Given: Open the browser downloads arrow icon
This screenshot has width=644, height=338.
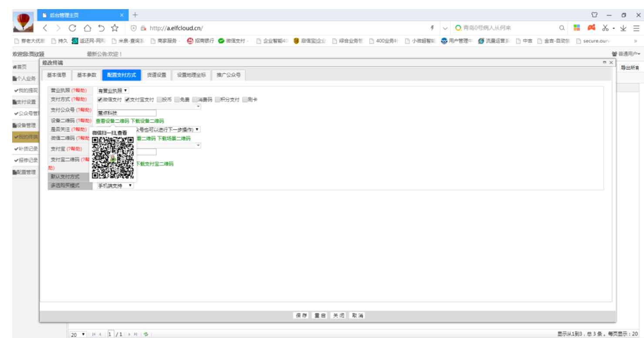Looking at the screenshot, I should (x=623, y=28).
